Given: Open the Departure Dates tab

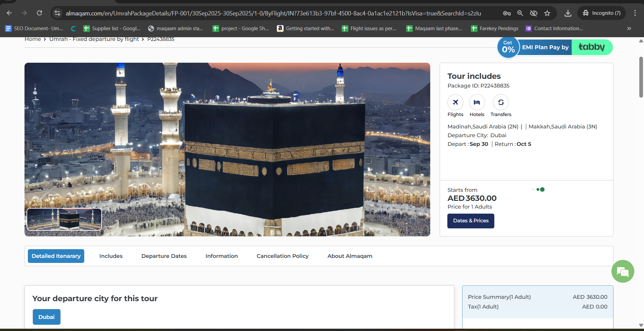Looking at the screenshot, I should point(164,256).
